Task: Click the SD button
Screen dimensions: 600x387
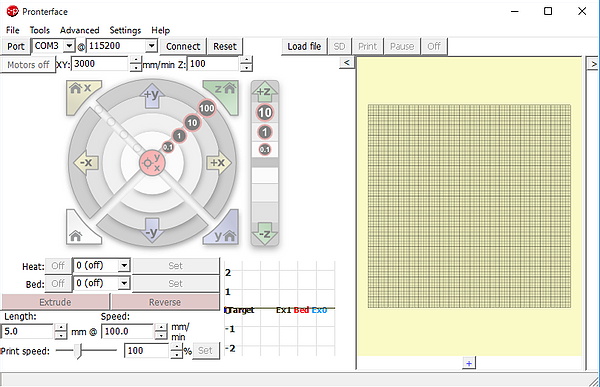Action: 339,46
